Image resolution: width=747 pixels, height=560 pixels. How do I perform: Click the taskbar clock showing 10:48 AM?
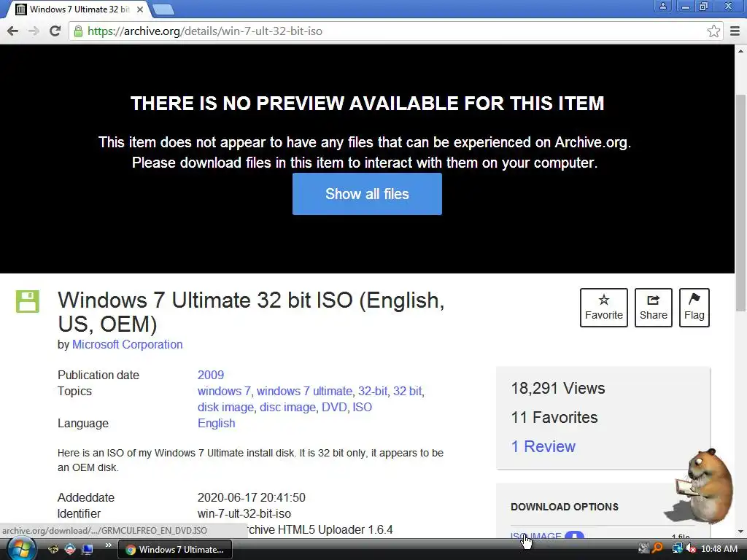point(719,549)
